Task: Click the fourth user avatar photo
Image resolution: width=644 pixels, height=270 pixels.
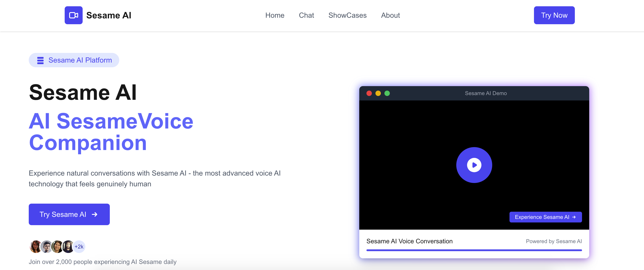Action: point(68,246)
